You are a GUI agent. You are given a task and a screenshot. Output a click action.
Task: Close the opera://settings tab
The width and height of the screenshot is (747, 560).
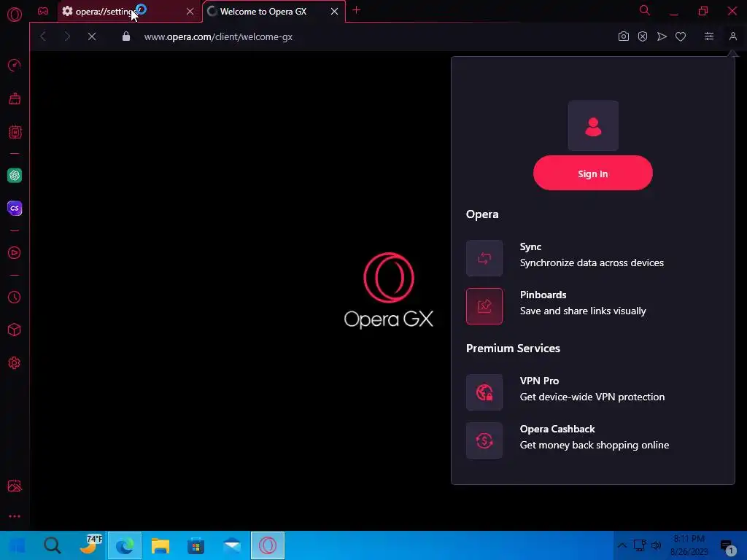190,12
